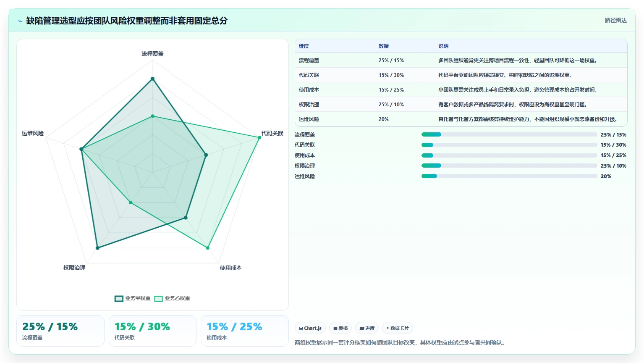
Task: Click the 数据卡片 chip
Action: point(398,328)
